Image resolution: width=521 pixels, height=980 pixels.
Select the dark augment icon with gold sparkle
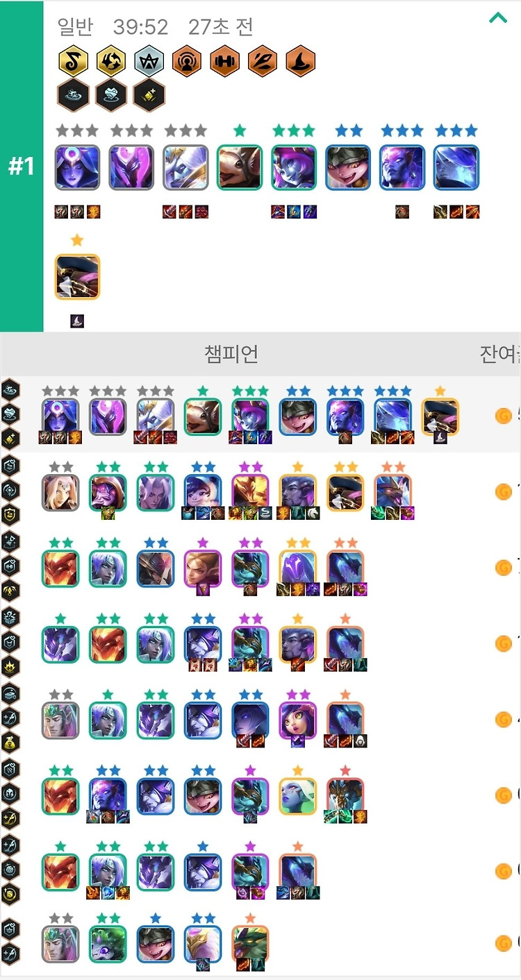coord(149,95)
